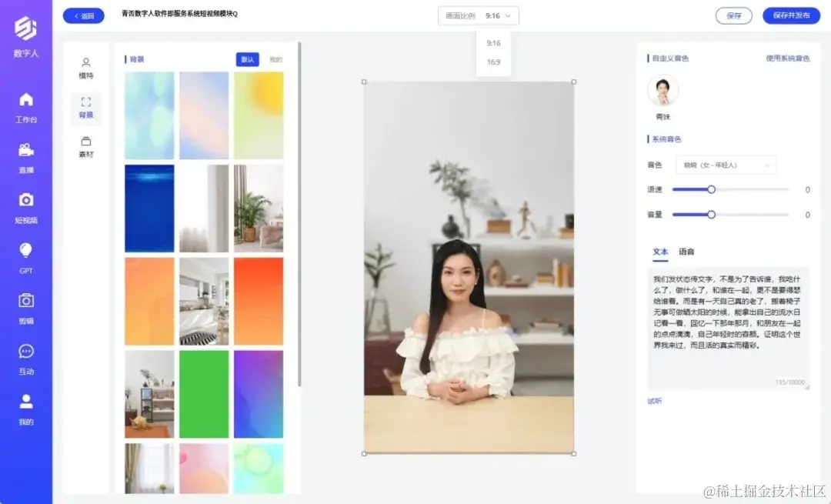Open the GPT lightbulb icon
This screenshot has width=831, height=504.
click(26, 250)
